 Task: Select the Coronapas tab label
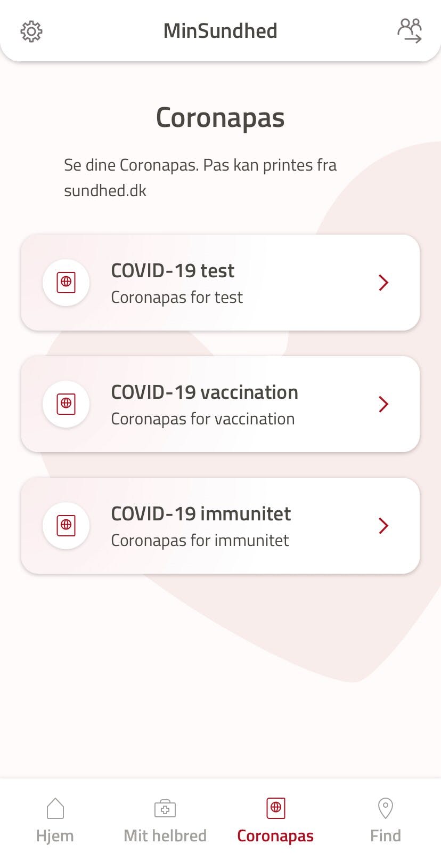click(x=275, y=835)
